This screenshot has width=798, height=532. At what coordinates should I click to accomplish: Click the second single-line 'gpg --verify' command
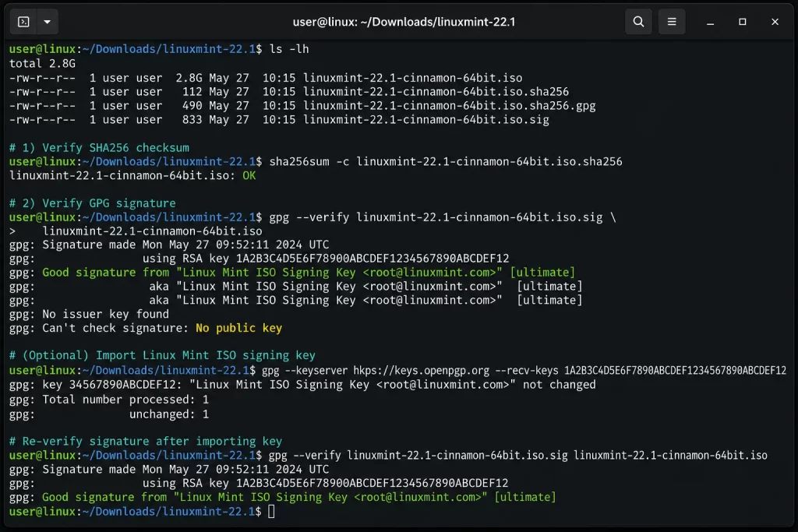[518, 455]
